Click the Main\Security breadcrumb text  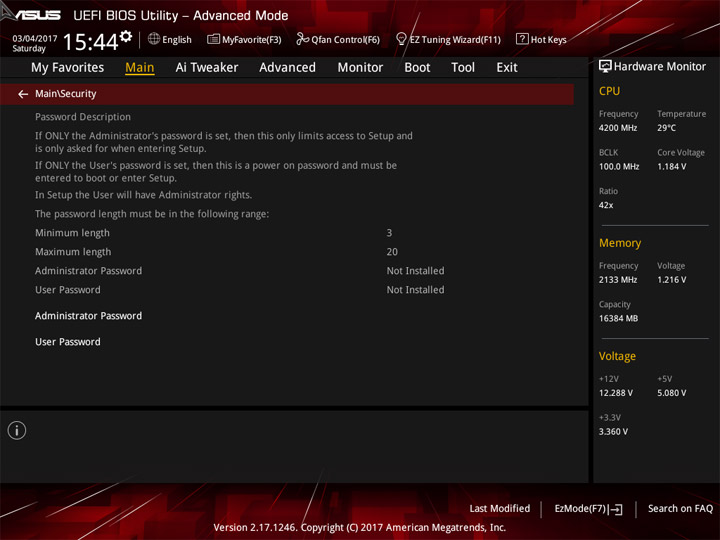click(66, 94)
